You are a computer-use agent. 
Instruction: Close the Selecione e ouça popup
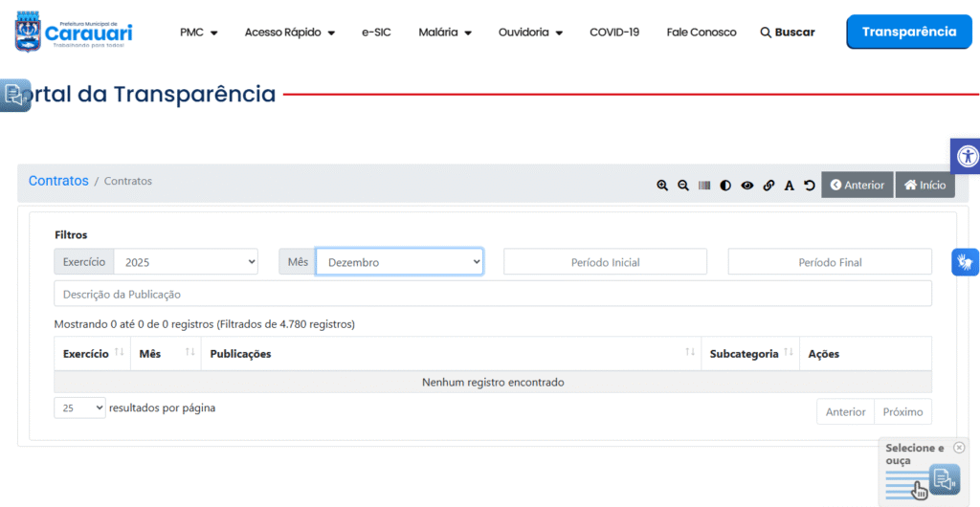[x=959, y=447]
